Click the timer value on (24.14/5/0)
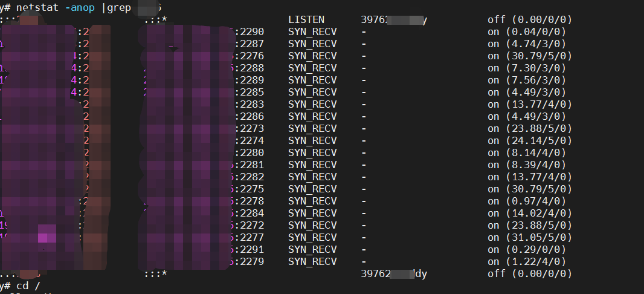 pos(530,140)
